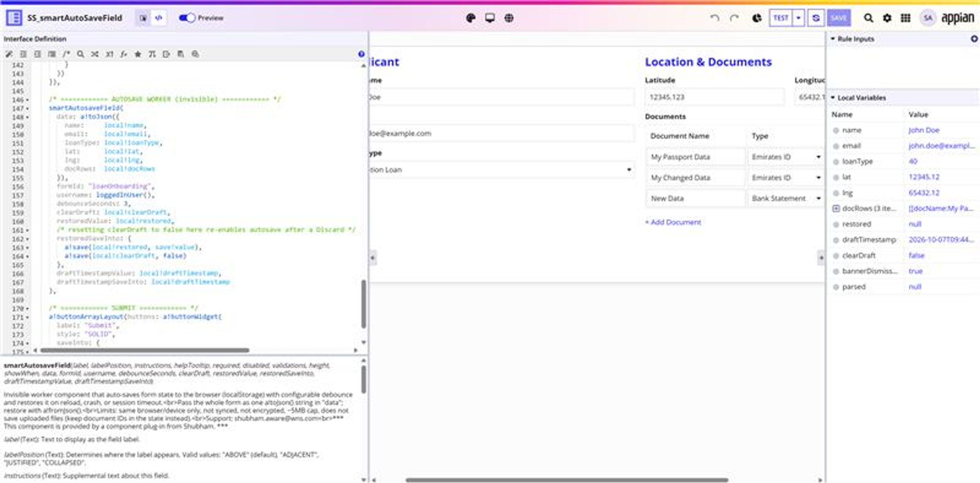Click the TEST button

click(781, 18)
